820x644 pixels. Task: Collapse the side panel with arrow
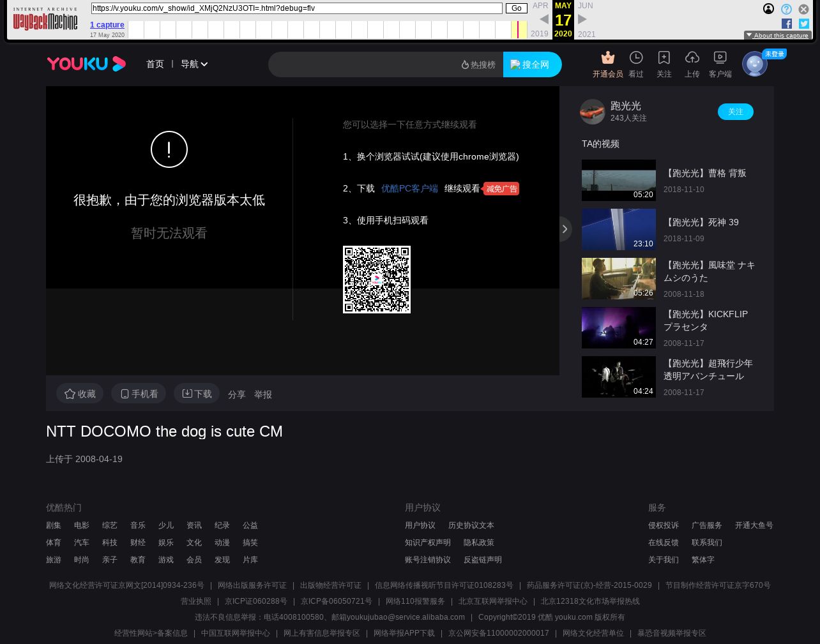point(565,229)
